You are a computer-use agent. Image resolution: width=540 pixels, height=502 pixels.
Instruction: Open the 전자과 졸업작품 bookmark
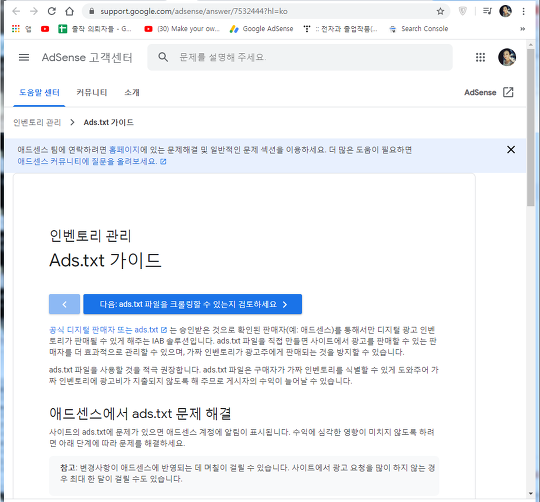[340, 29]
